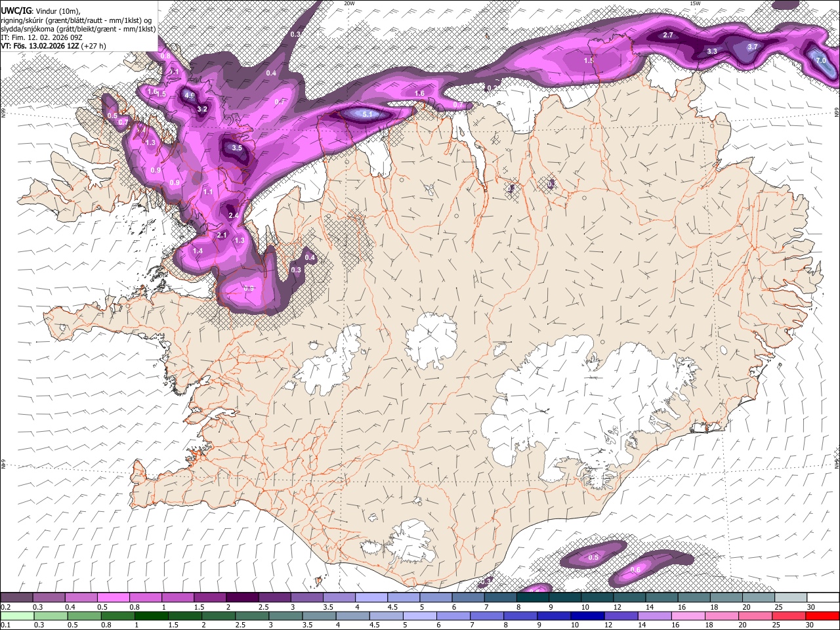Click the '3.5' value label on the map
The height and width of the screenshot is (630, 840).
pyautogui.click(x=237, y=148)
